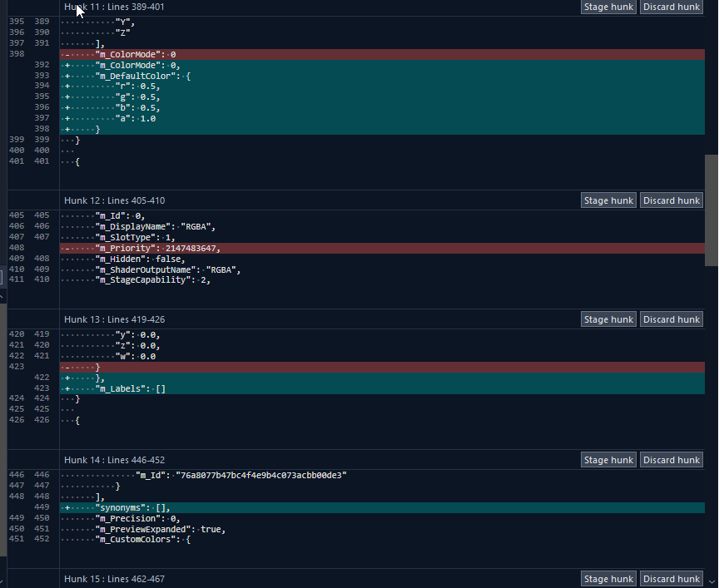Stage hunk 12 (lines 405-410)
This screenshot has width=719, height=588.
(609, 200)
